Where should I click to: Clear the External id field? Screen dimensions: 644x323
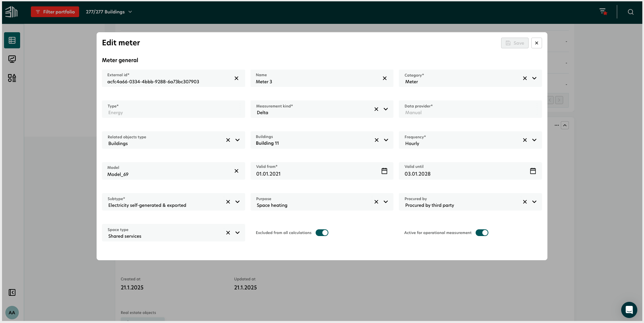(236, 78)
